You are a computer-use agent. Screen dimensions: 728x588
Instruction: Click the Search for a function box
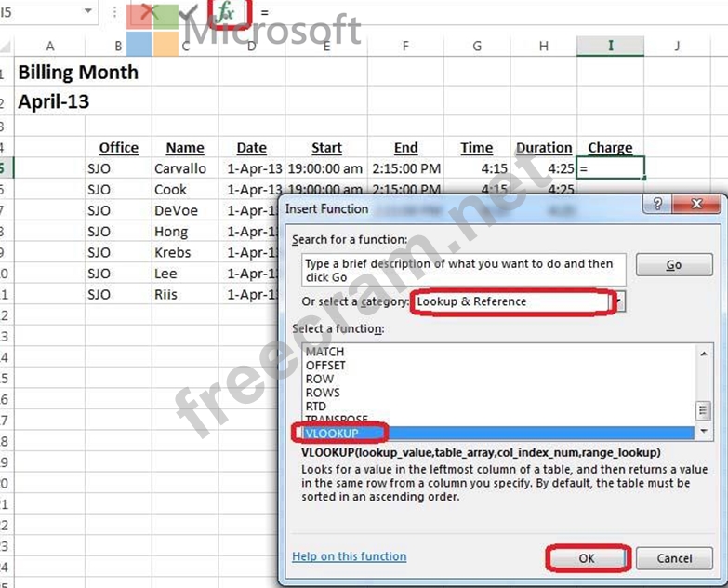[x=463, y=270]
